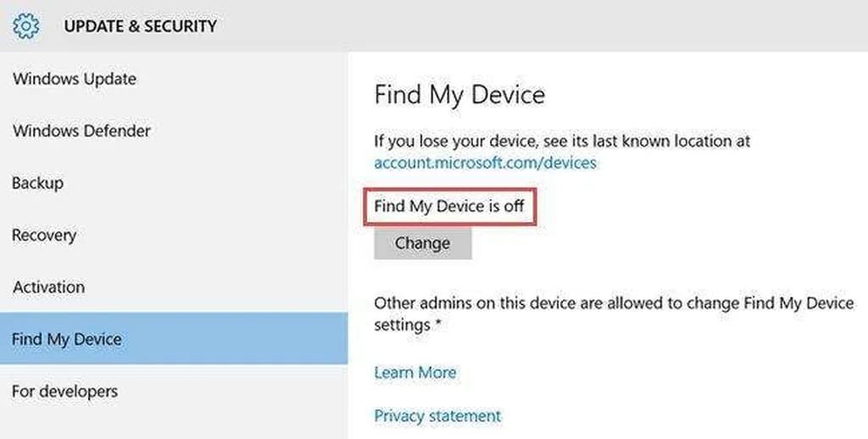
Task: View the Privacy statement link
Action: 437,416
